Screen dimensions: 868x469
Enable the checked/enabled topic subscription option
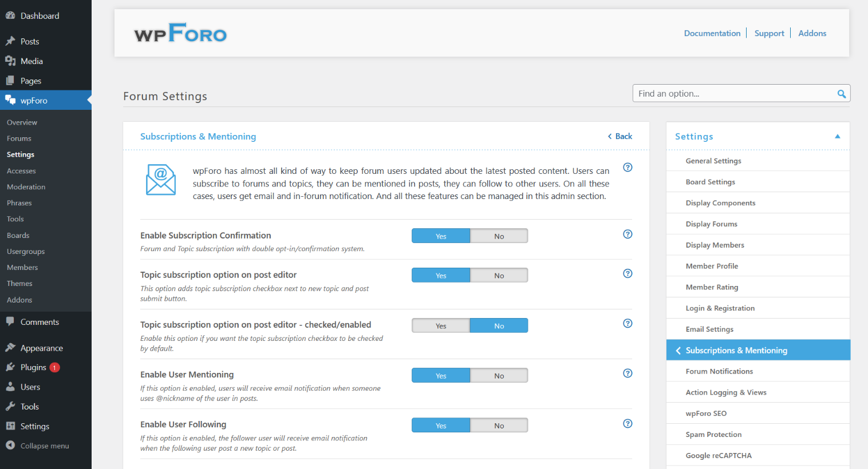440,325
